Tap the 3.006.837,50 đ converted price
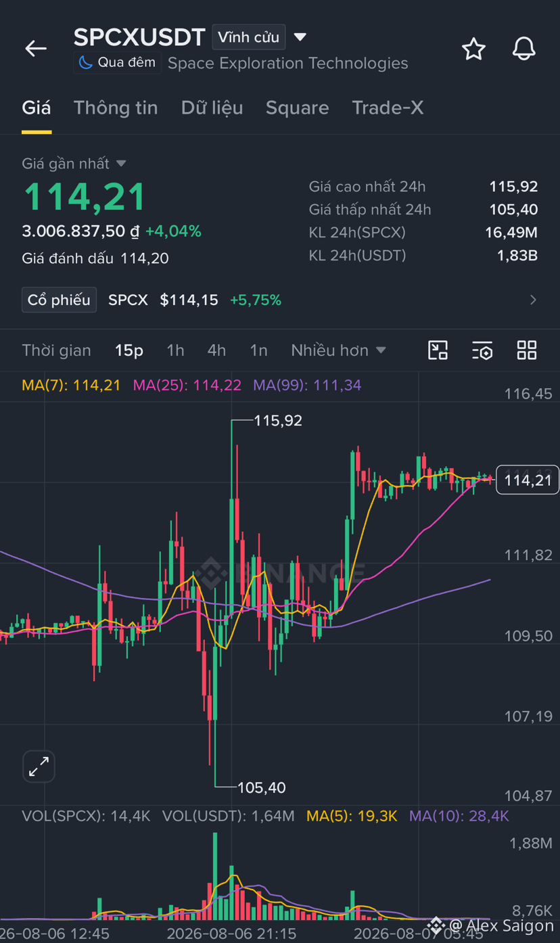 pos(80,231)
